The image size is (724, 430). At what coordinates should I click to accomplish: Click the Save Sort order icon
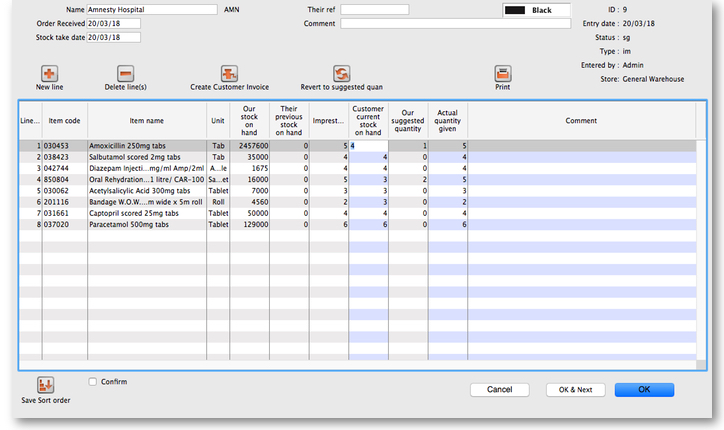(x=45, y=386)
